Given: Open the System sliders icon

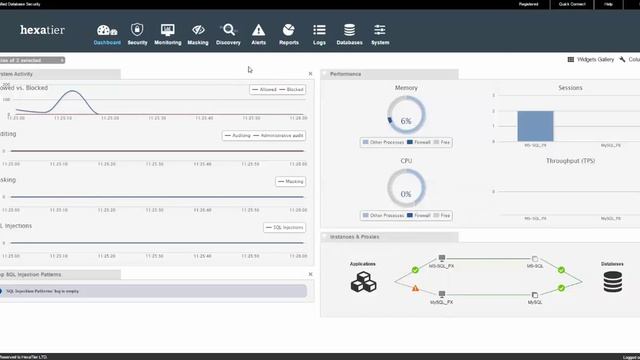Looking at the screenshot, I should [380, 30].
